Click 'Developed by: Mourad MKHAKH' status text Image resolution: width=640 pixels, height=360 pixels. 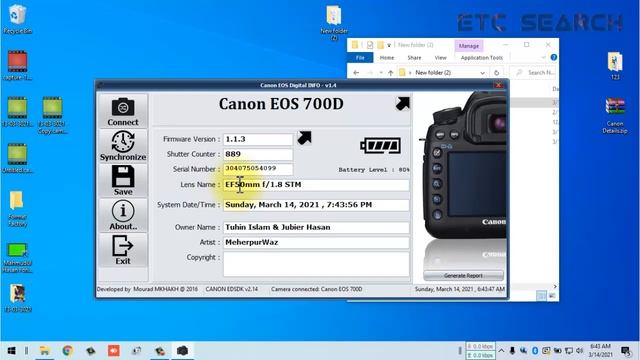[147, 289]
